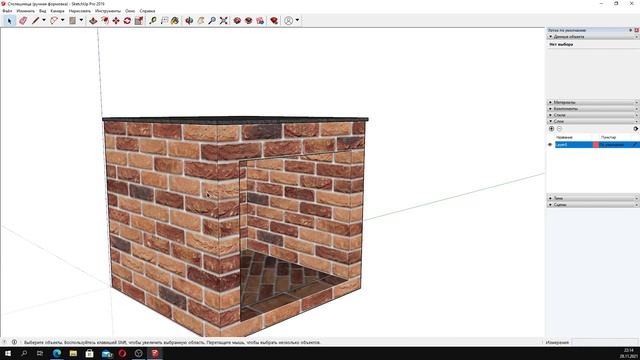Open the Нарисовать menu
Viewport: 640px width, 360px height.
tap(80, 11)
